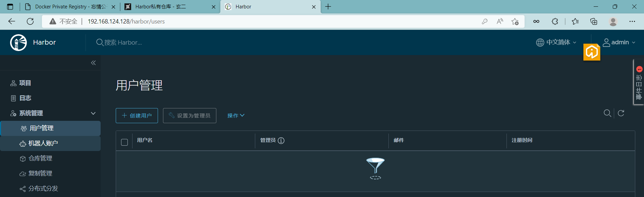Image resolution: width=644 pixels, height=197 pixels.
Task: Click the 管理员 info icon
Action: click(x=281, y=141)
